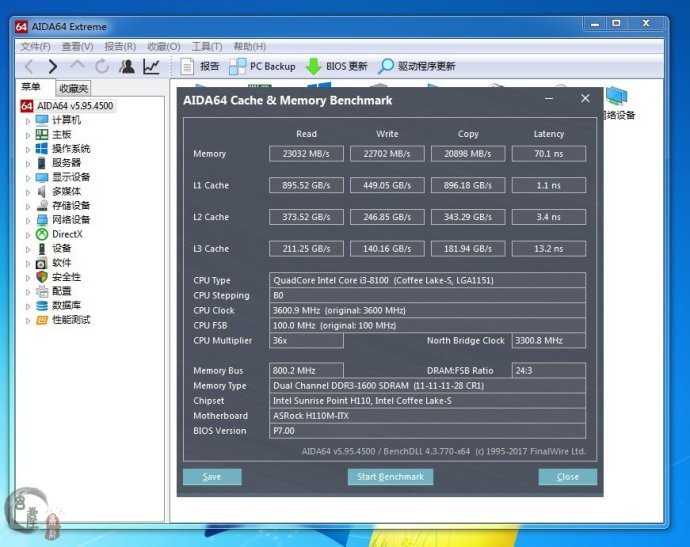
Task: Expand the 性能测试 tree node arrow
Action: (28, 321)
